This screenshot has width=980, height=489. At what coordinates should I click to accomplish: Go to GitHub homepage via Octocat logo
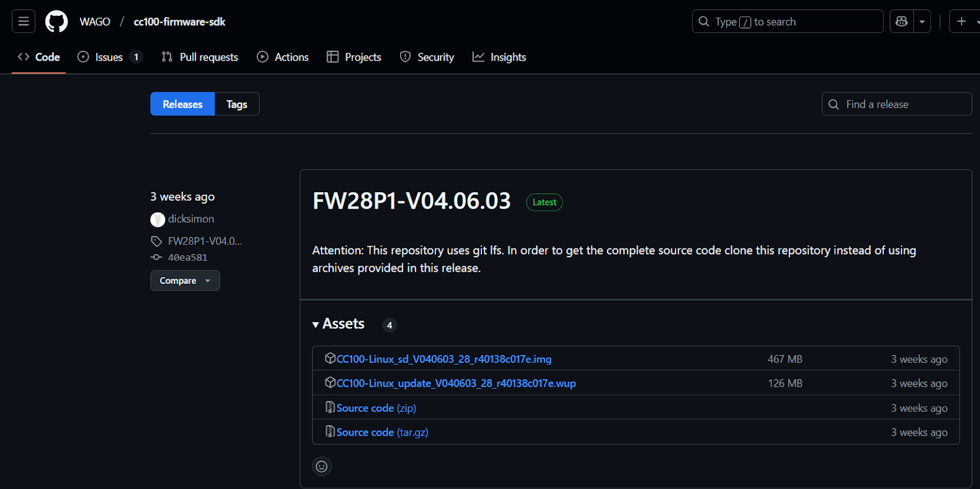(56, 21)
